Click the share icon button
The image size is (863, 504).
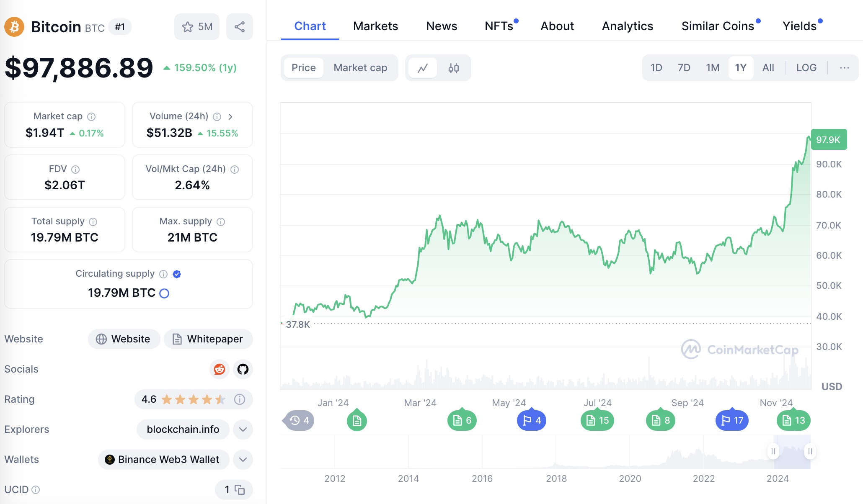pyautogui.click(x=239, y=27)
